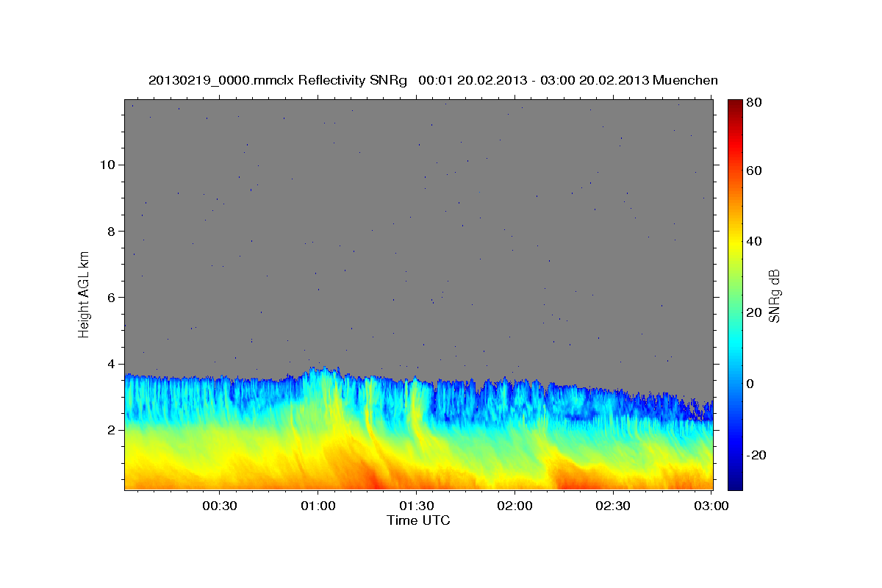Viewport: 882px width, 588px height.
Task: Click the colorbar value 80
Action: click(x=753, y=103)
